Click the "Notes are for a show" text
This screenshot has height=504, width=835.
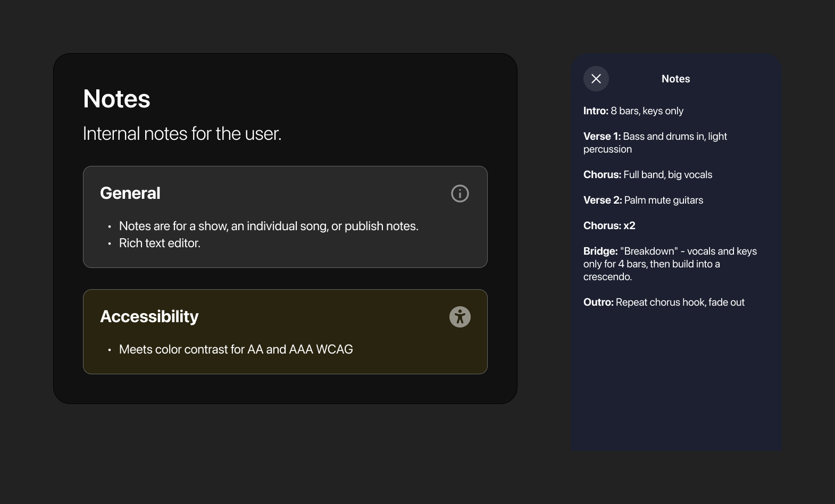point(268,226)
